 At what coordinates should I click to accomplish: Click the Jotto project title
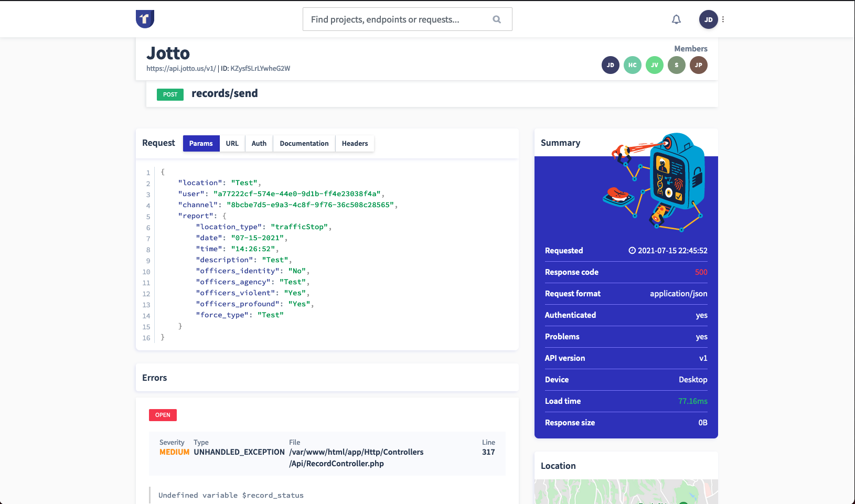168,53
